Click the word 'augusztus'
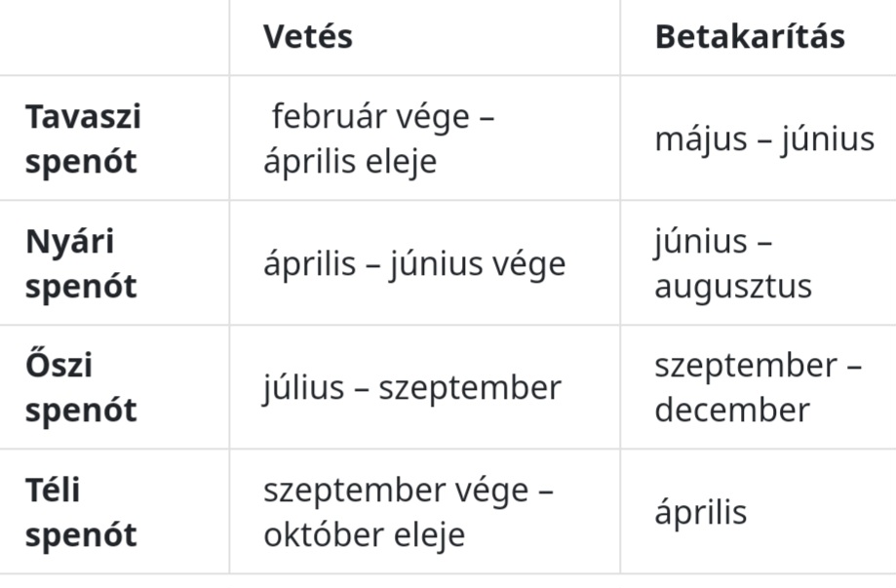 (733, 287)
